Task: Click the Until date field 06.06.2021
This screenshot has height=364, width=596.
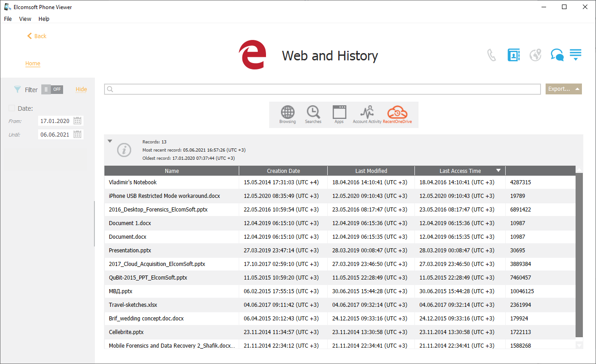Action: click(55, 135)
